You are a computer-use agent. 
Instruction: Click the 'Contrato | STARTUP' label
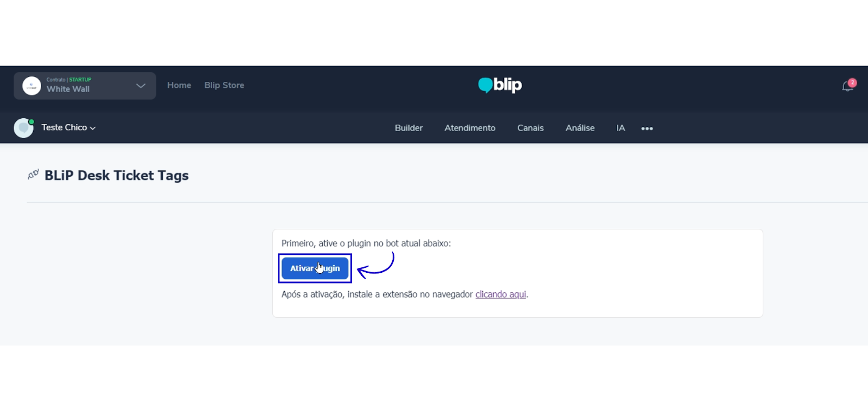click(x=69, y=80)
